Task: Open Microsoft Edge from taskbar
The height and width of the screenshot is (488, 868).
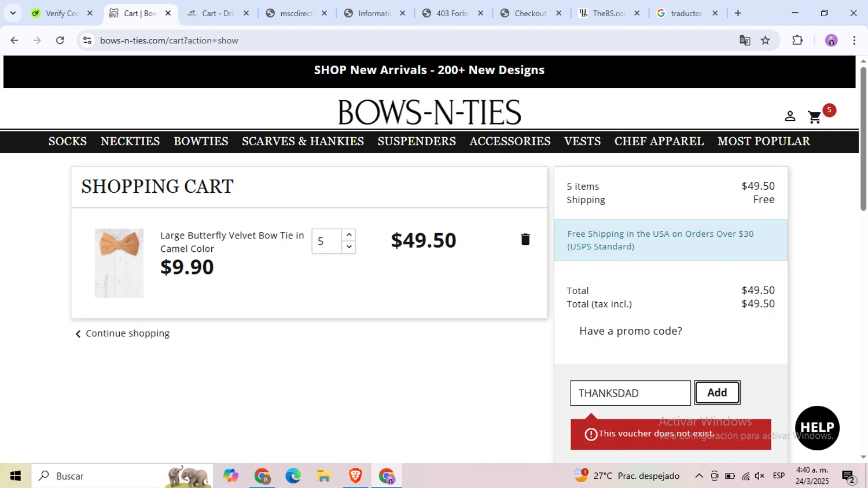Action: [x=293, y=476]
